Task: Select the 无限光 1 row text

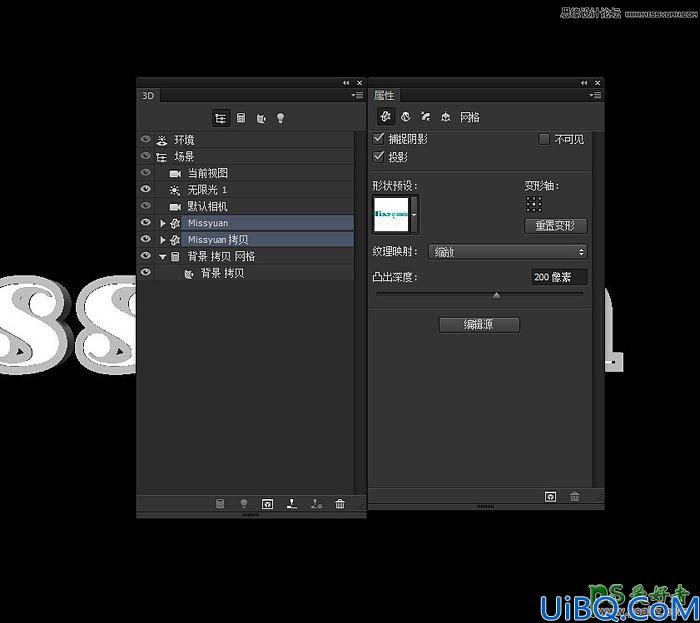Action: click(207, 190)
